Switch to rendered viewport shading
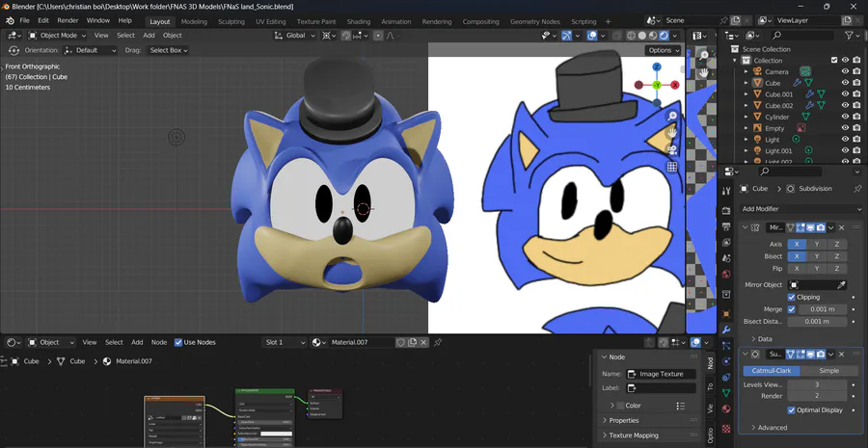The height and width of the screenshot is (448, 868). pyautogui.click(x=664, y=36)
